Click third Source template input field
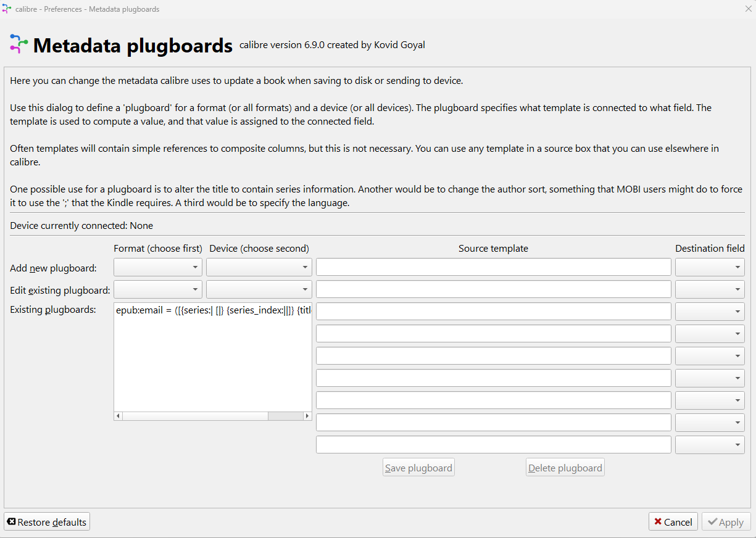 point(494,312)
